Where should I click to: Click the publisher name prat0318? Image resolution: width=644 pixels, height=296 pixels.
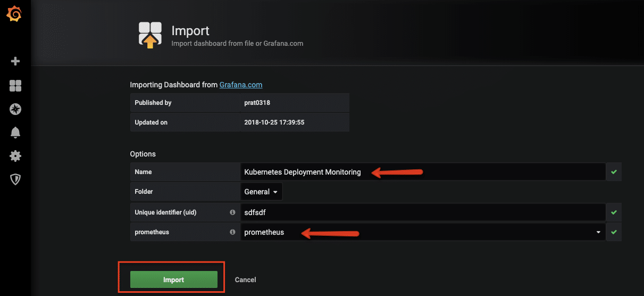point(257,103)
